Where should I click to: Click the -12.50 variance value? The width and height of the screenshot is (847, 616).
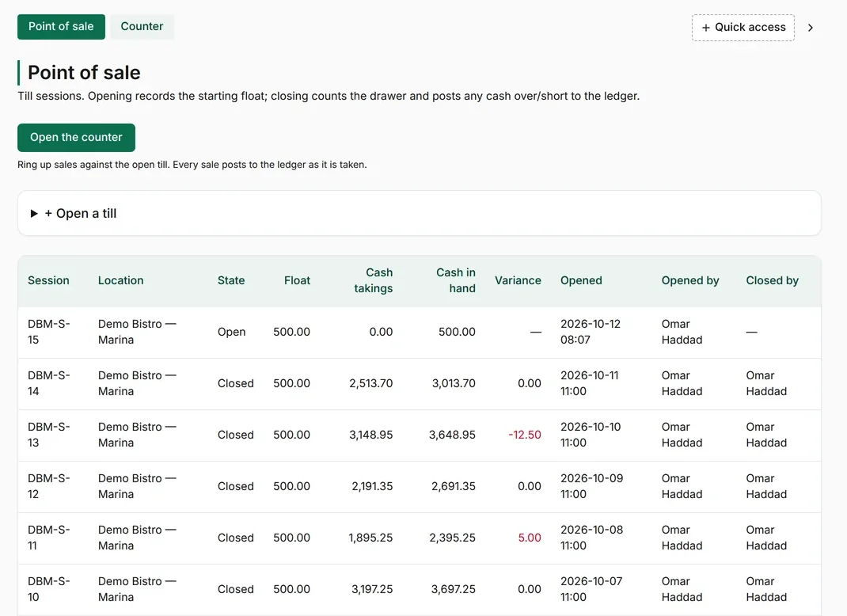(525, 435)
